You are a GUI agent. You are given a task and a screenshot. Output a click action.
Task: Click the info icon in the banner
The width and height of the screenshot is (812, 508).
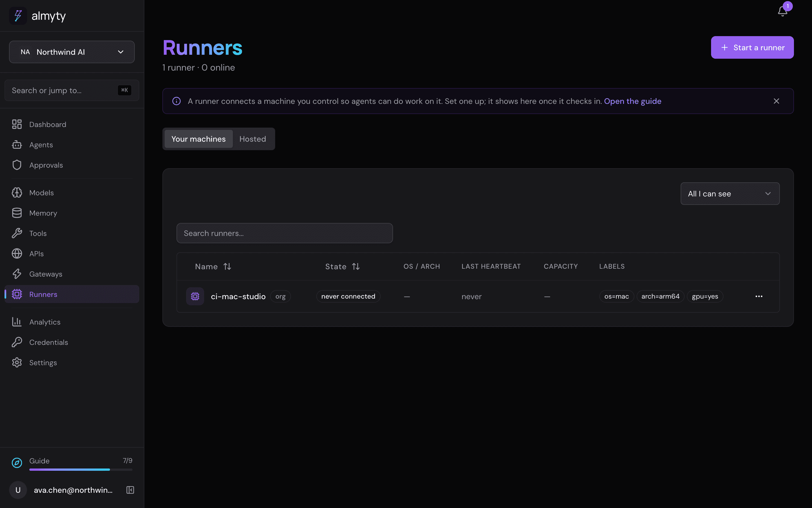(176, 101)
